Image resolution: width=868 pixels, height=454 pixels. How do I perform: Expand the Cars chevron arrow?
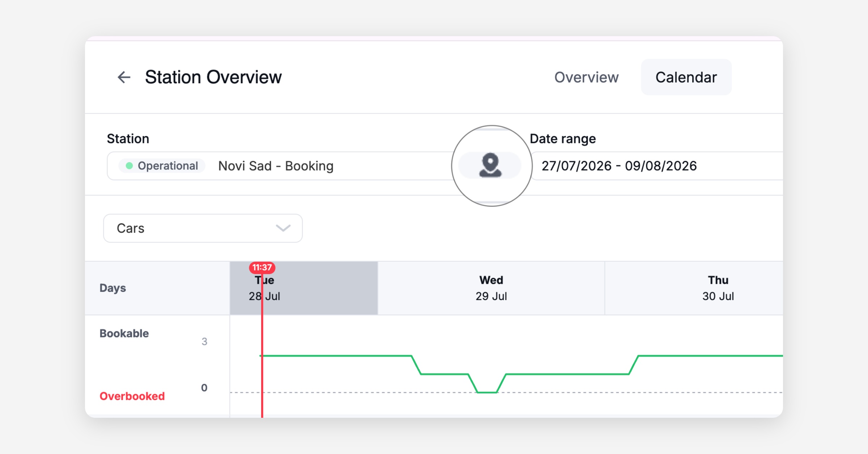(283, 228)
